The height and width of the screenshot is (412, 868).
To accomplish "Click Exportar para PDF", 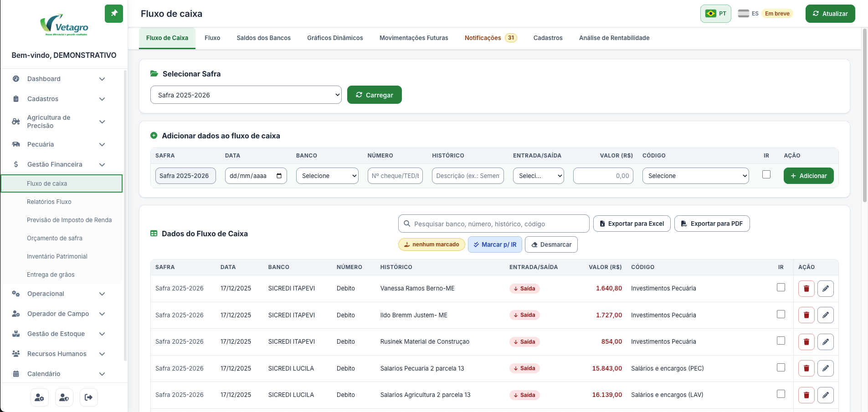I will 712,224.
